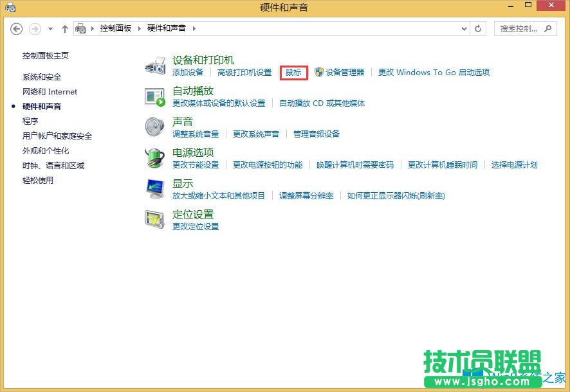Expand recent pages chevron near navigation arrows
Image resolution: width=570 pixels, height=392 pixels.
[x=50, y=28]
